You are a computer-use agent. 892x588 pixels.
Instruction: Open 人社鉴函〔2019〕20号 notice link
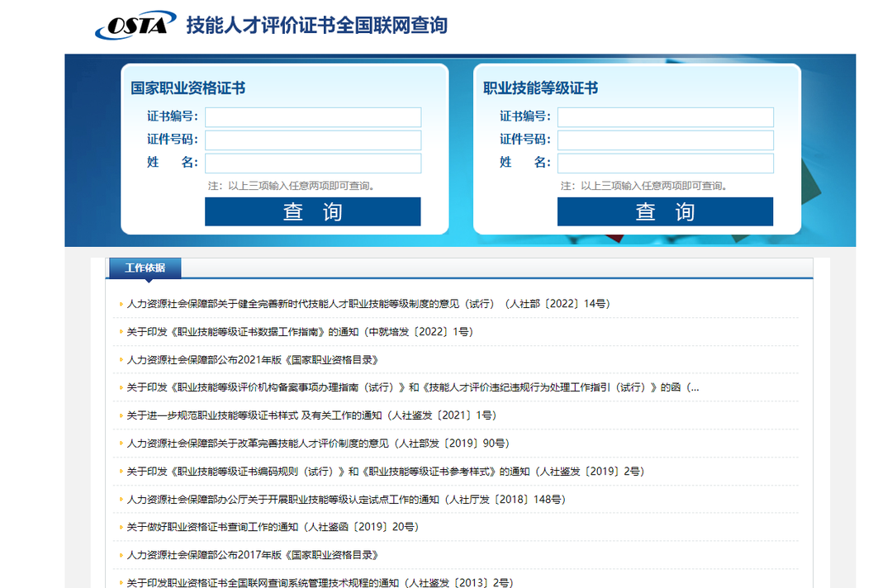(x=273, y=527)
